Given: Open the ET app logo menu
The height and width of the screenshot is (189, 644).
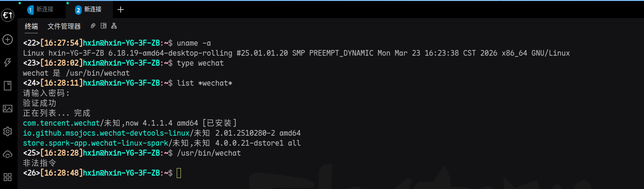Looking at the screenshot, I should pyautogui.click(x=8, y=16).
